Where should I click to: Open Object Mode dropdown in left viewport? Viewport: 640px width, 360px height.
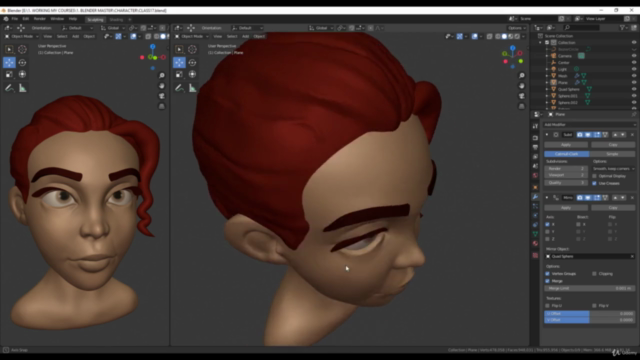pos(21,36)
